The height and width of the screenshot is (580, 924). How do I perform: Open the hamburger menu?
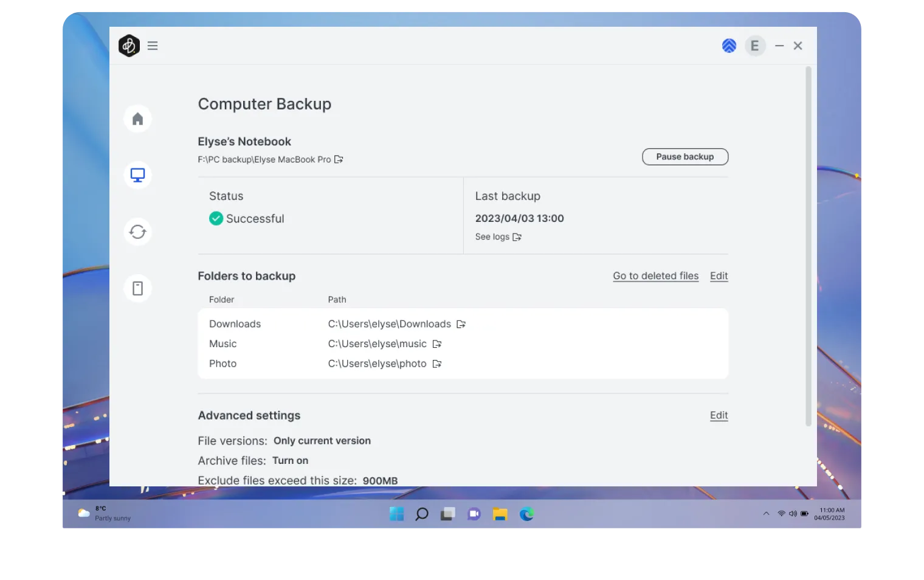pos(153,45)
